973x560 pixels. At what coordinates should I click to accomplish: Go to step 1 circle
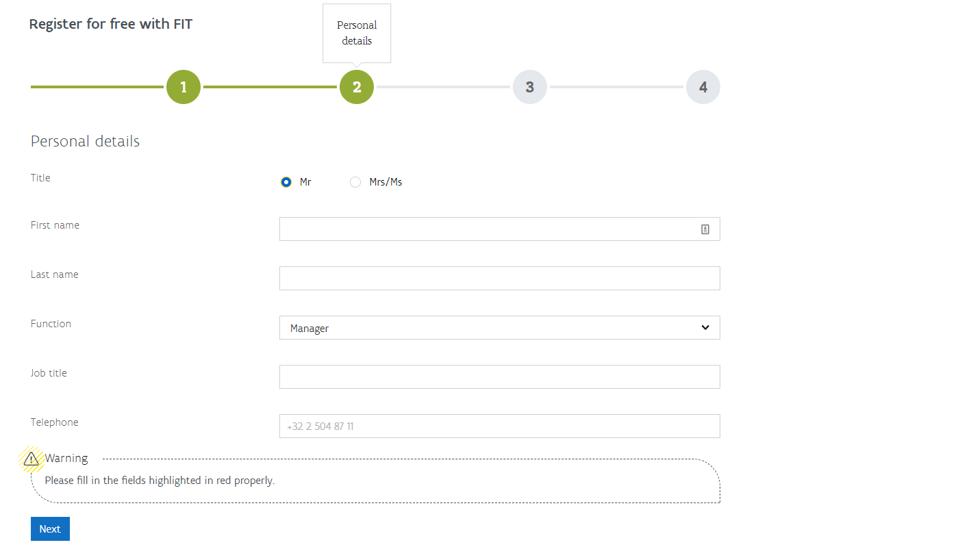click(184, 87)
